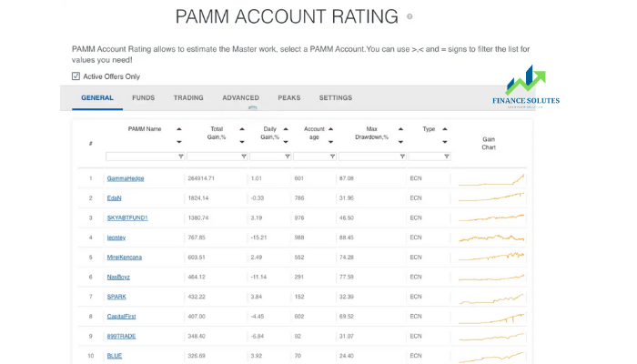Viewport: 637px width, 364px height.
Task: Open filter options for Total Gain field
Action: coord(244,157)
